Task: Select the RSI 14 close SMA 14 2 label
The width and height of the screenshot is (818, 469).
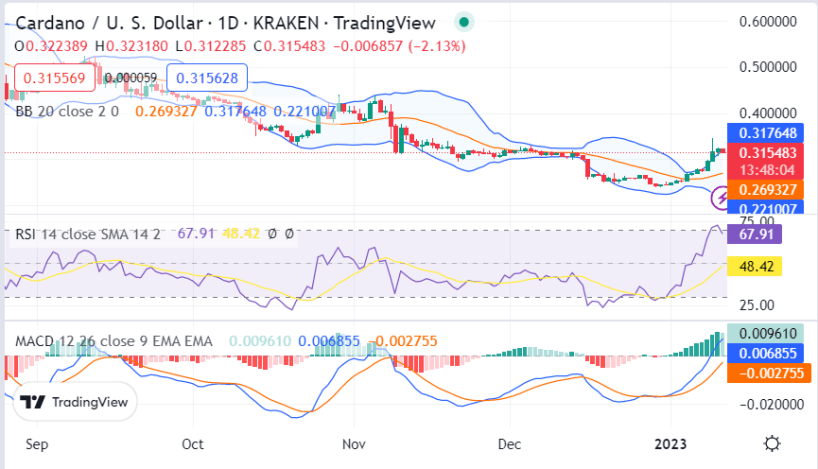Action: [x=88, y=234]
